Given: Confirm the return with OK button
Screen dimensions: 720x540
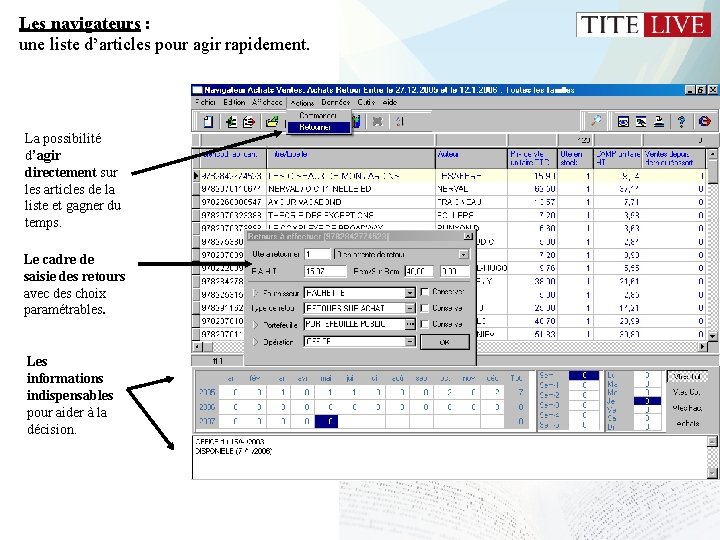Looking at the screenshot, I should tap(444, 342).
